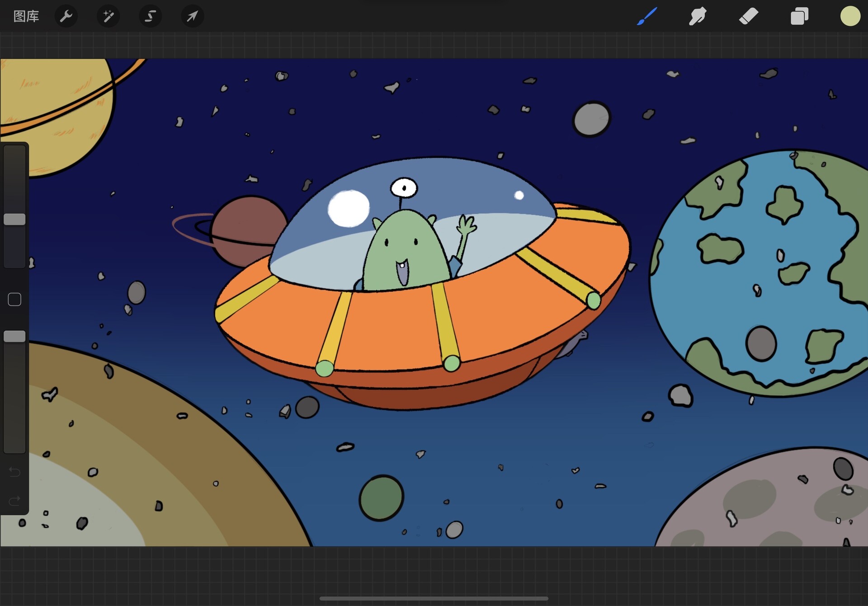868x606 pixels.
Task: Tap the large white dome highlight
Action: (x=348, y=208)
